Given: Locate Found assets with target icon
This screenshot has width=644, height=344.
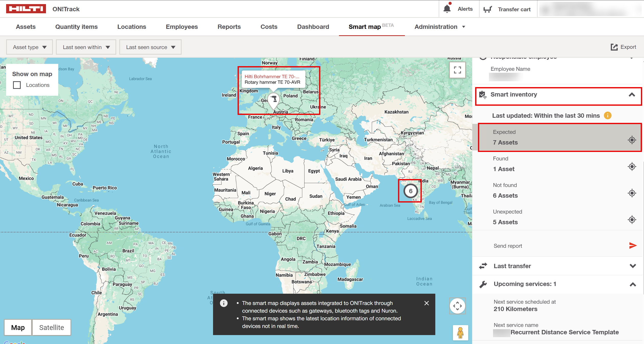Looking at the screenshot, I should (632, 167).
